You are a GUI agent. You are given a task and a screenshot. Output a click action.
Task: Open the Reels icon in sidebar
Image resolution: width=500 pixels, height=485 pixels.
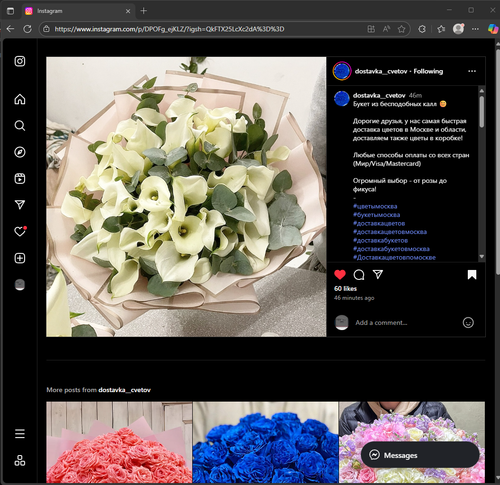pyautogui.click(x=20, y=178)
